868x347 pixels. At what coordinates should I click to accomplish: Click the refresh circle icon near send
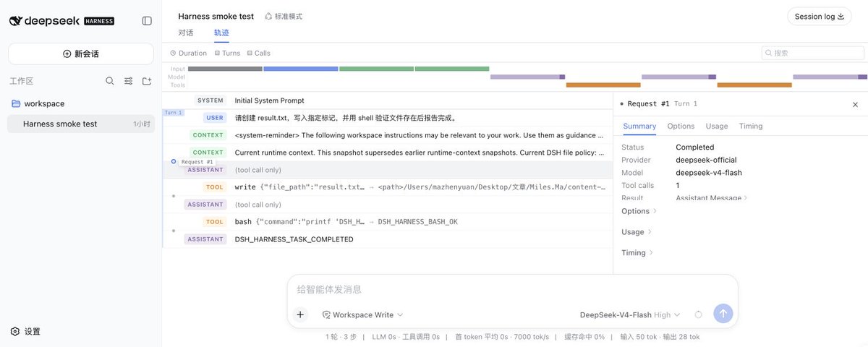coord(698,314)
